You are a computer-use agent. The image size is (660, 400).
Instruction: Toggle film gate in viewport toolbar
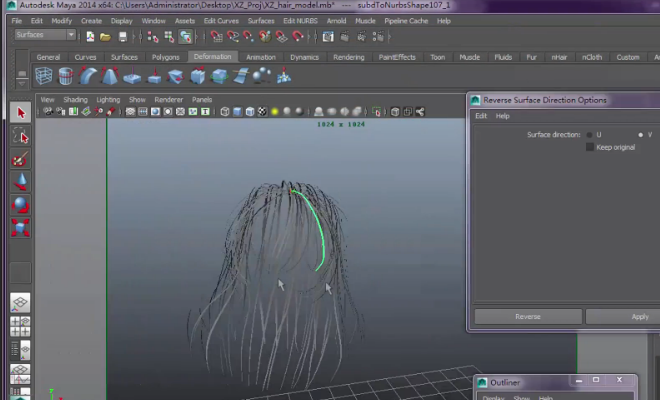pyautogui.click(x=143, y=112)
